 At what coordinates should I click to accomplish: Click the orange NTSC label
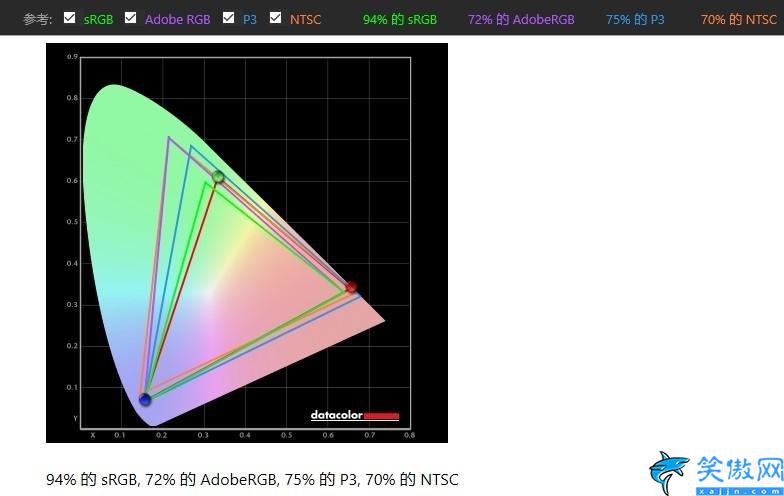[x=305, y=20]
